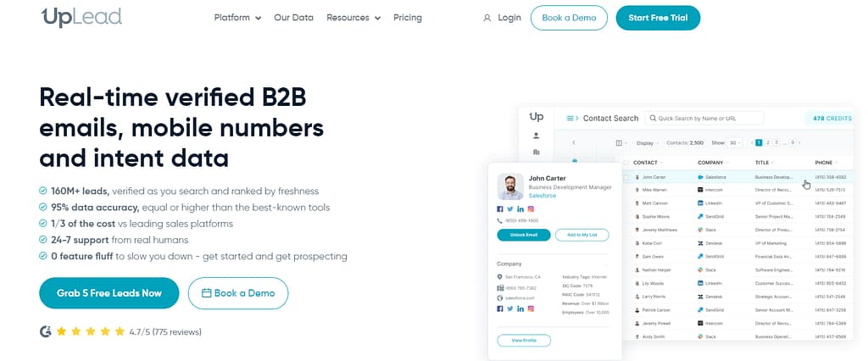Click the Login user icon
This screenshot has width=868, height=361.
point(487,18)
